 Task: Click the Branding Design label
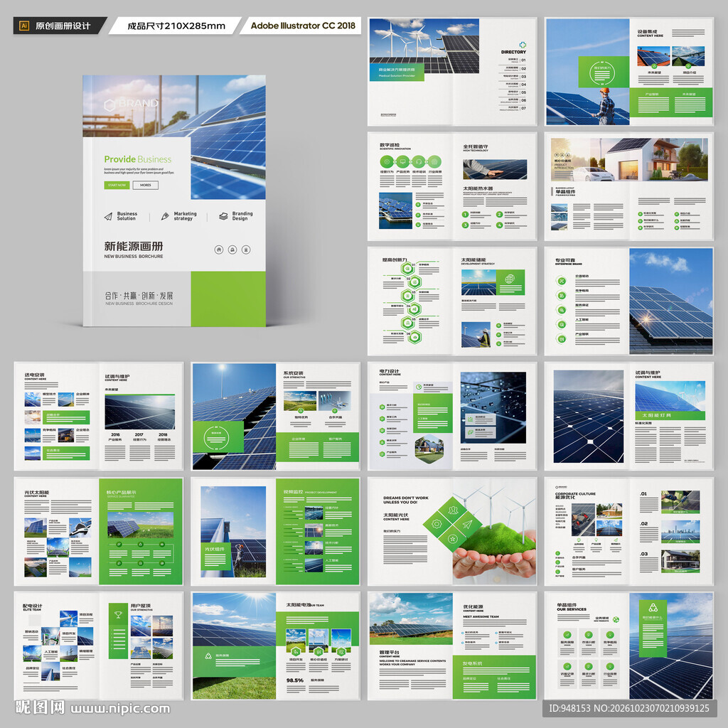pyautogui.click(x=242, y=216)
